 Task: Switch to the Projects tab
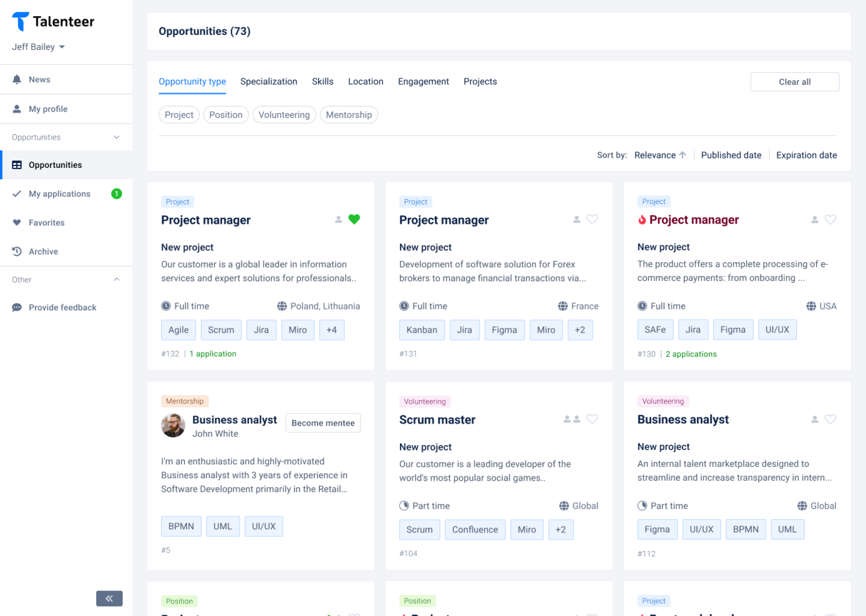pos(480,82)
